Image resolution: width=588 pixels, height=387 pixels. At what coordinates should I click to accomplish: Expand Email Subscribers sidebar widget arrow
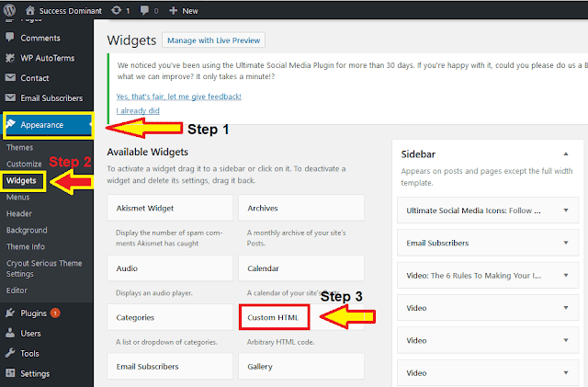coord(566,243)
